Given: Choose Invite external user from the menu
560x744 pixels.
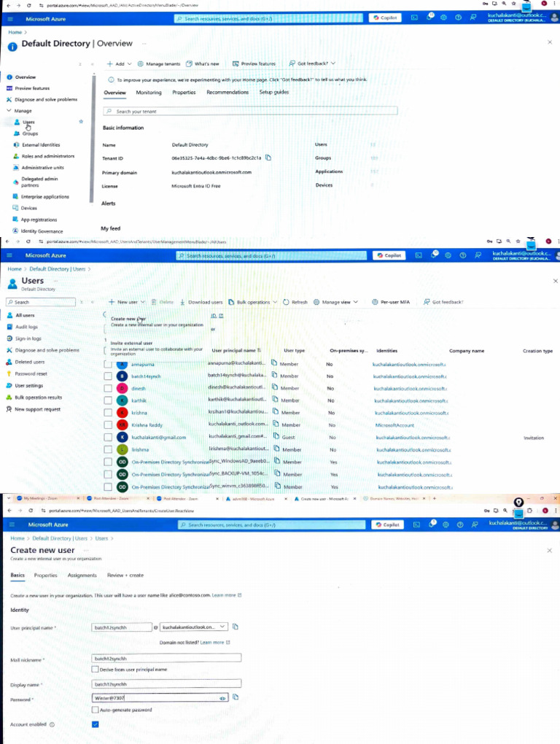Looking at the screenshot, I should click(157, 348).
